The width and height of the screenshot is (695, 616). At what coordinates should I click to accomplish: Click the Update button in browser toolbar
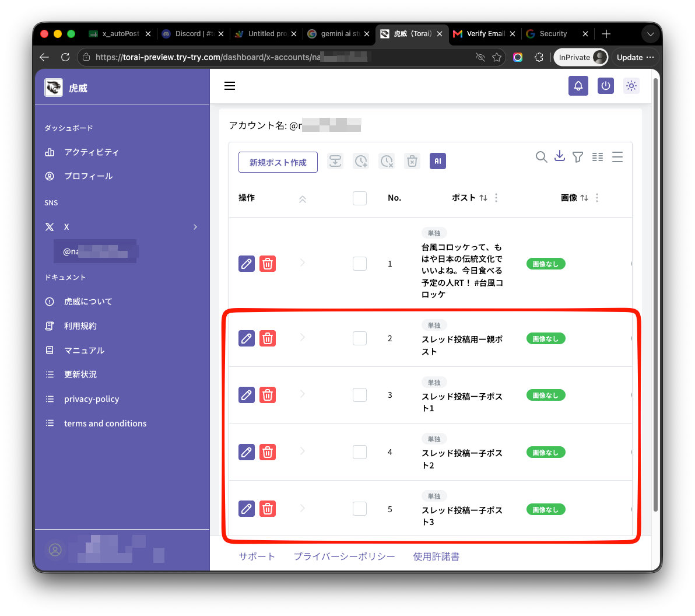click(635, 57)
